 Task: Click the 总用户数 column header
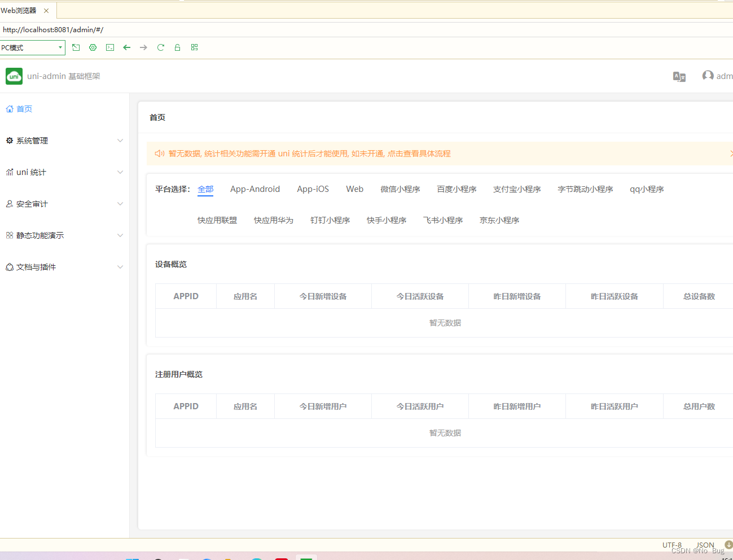[x=699, y=406]
